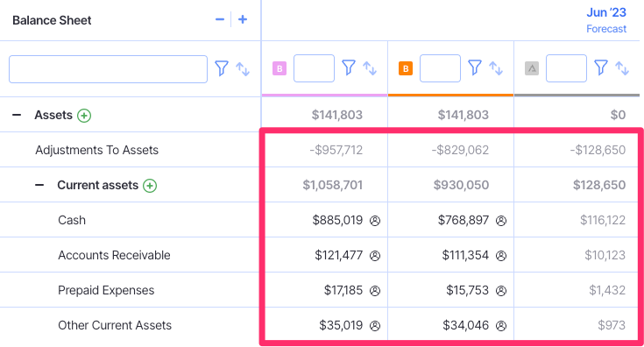Click the sort arrows in the pink B column
This screenshot has width=644, height=347.
click(370, 68)
